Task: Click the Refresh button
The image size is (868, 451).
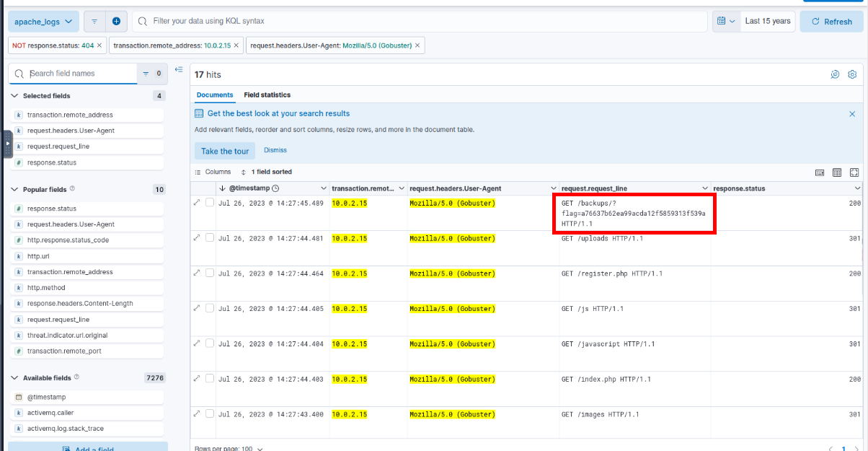Action: 831,22
